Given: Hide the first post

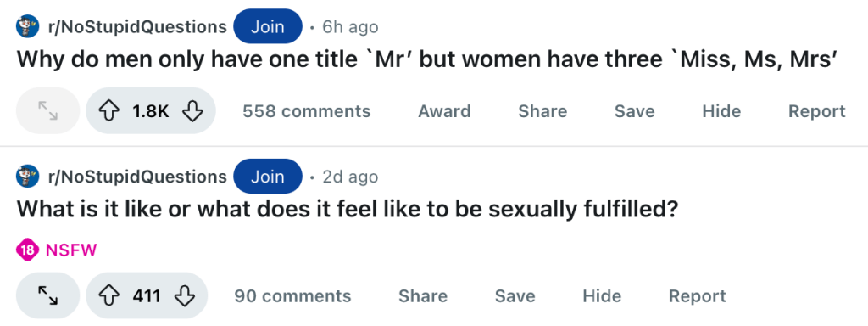Looking at the screenshot, I should 721,111.
